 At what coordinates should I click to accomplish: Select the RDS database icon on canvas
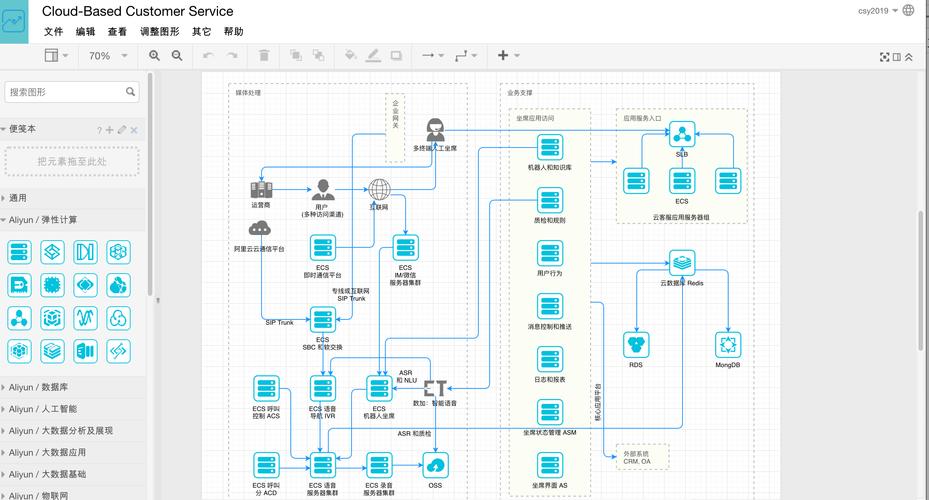[x=636, y=345]
